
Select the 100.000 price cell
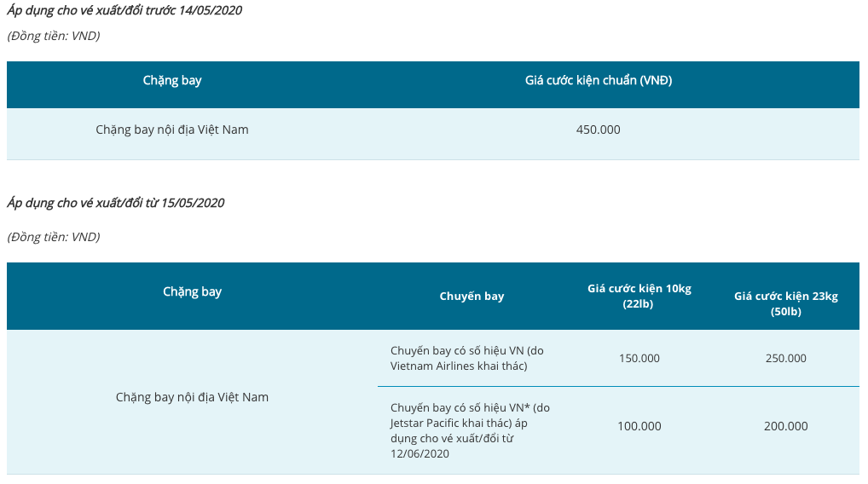[639, 426]
